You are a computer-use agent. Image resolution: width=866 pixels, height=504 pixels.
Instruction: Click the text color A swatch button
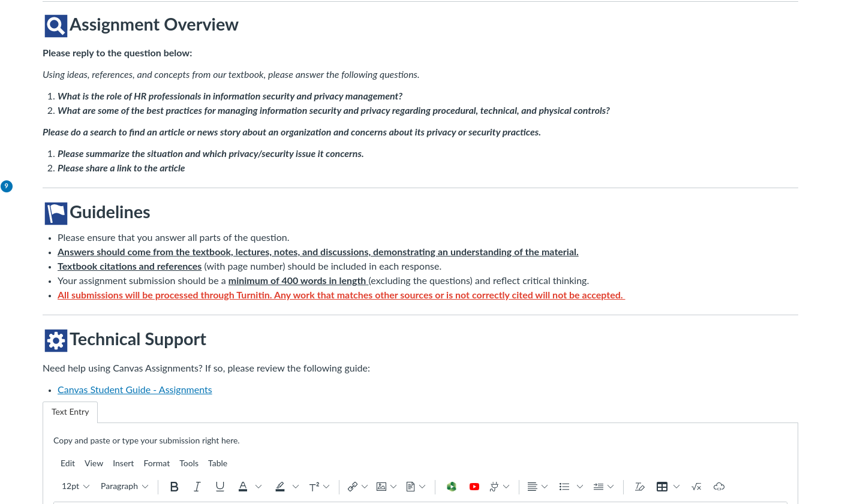(243, 487)
